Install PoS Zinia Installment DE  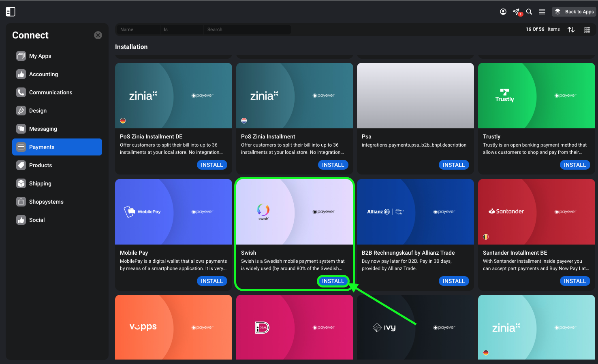pos(212,165)
